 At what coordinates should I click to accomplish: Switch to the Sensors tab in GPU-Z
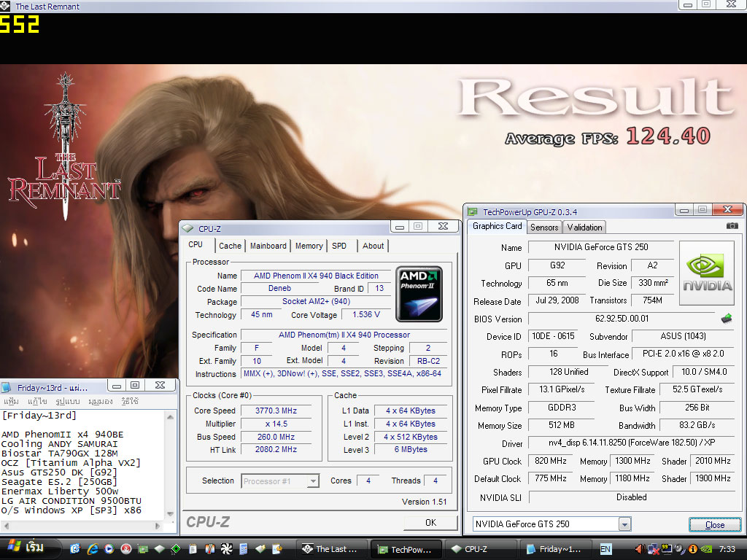pos(544,227)
